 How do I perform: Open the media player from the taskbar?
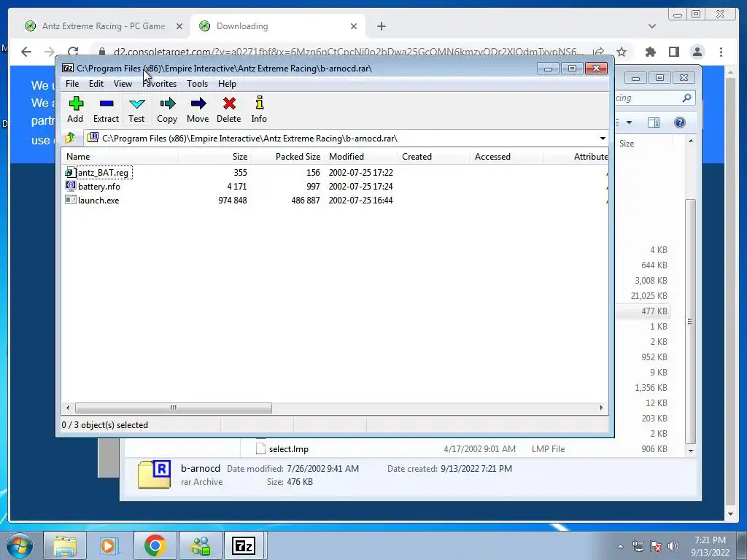[x=109, y=545]
